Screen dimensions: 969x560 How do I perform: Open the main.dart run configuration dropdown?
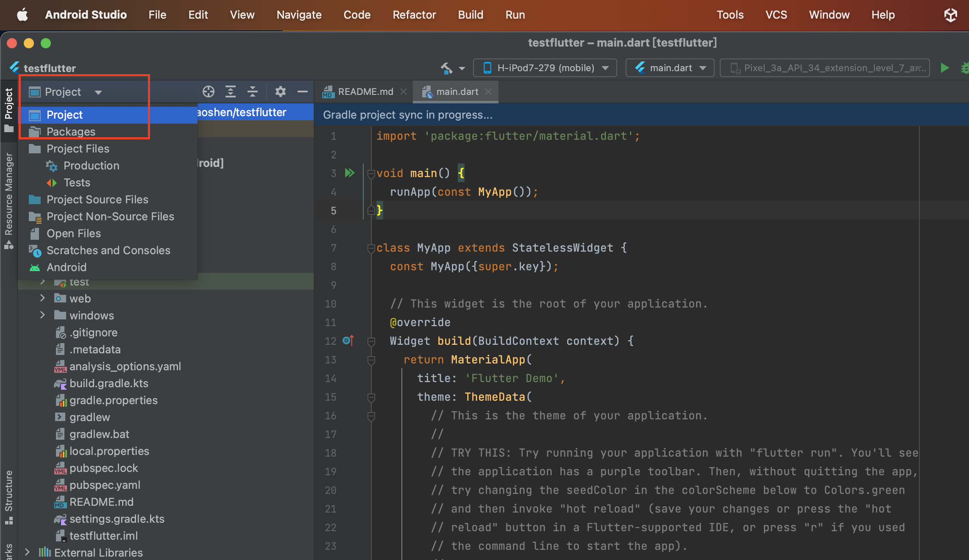(670, 68)
